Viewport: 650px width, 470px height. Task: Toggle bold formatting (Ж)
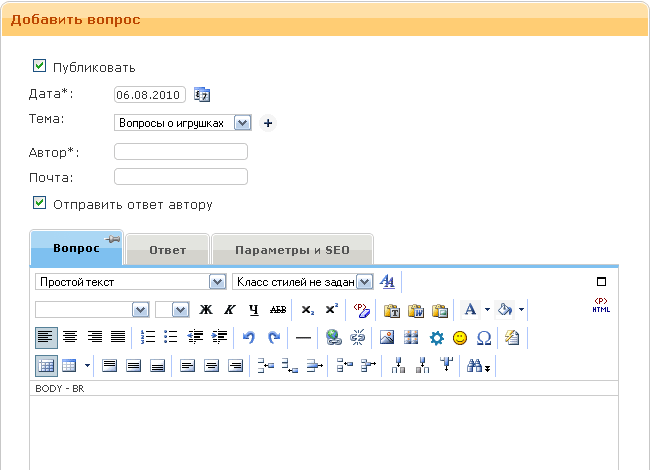(207, 310)
